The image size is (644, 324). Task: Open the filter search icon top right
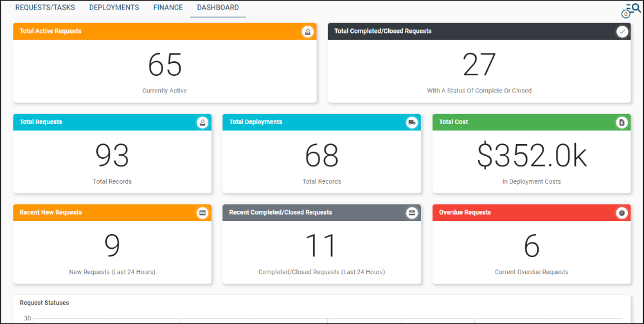tap(632, 9)
